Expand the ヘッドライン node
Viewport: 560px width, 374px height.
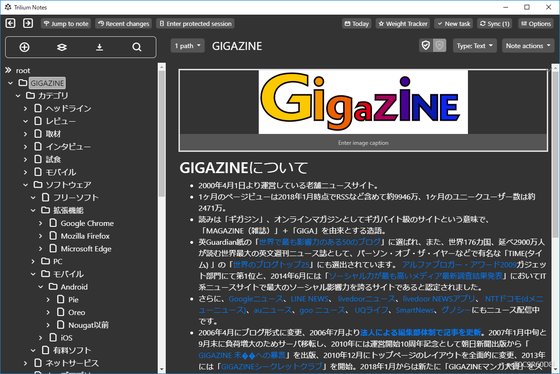25,108
